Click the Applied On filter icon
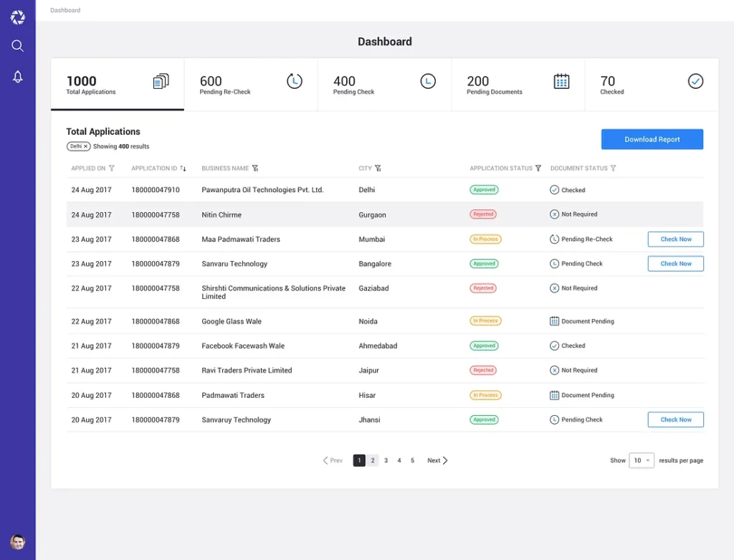The width and height of the screenshot is (734, 560). pos(111,169)
